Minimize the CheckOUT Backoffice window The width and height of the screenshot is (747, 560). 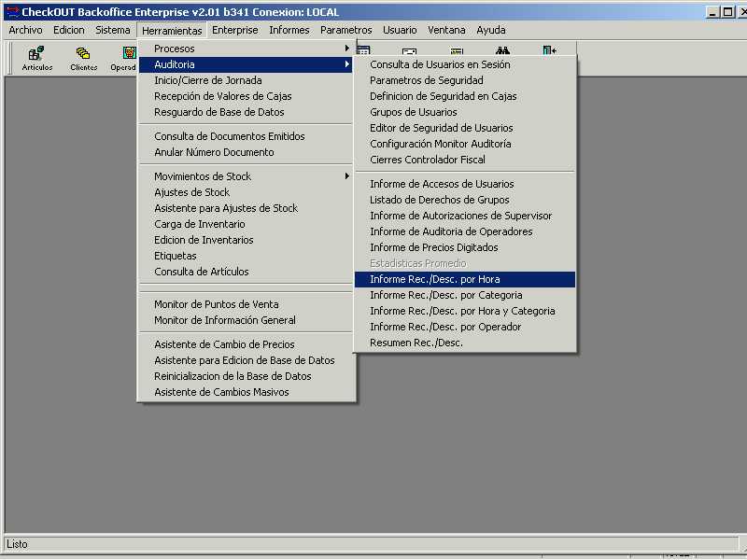point(712,12)
